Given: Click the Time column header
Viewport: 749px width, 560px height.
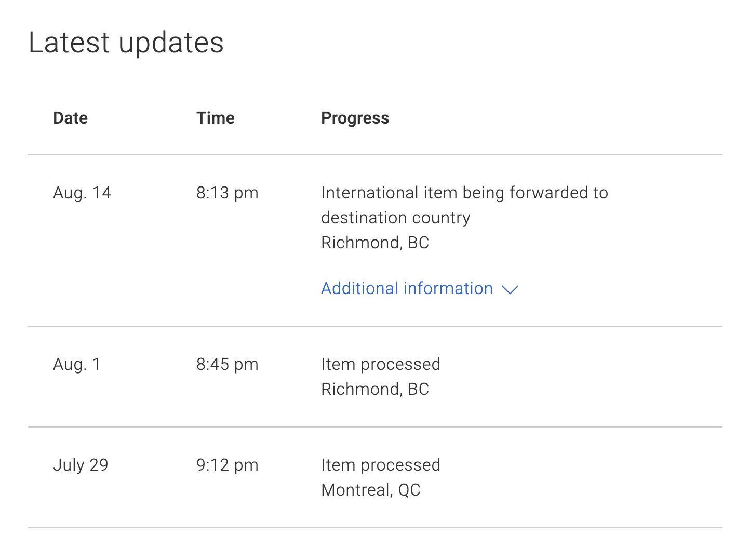Looking at the screenshot, I should click(215, 118).
